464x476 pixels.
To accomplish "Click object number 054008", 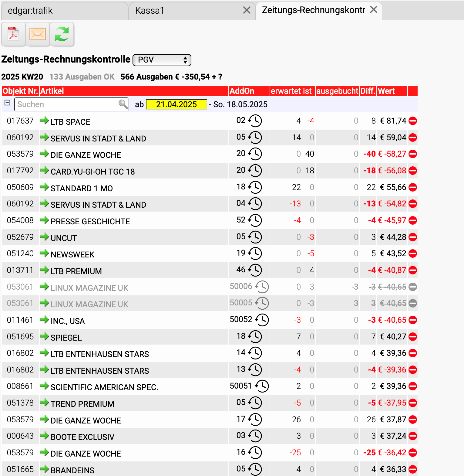I will click(x=20, y=220).
